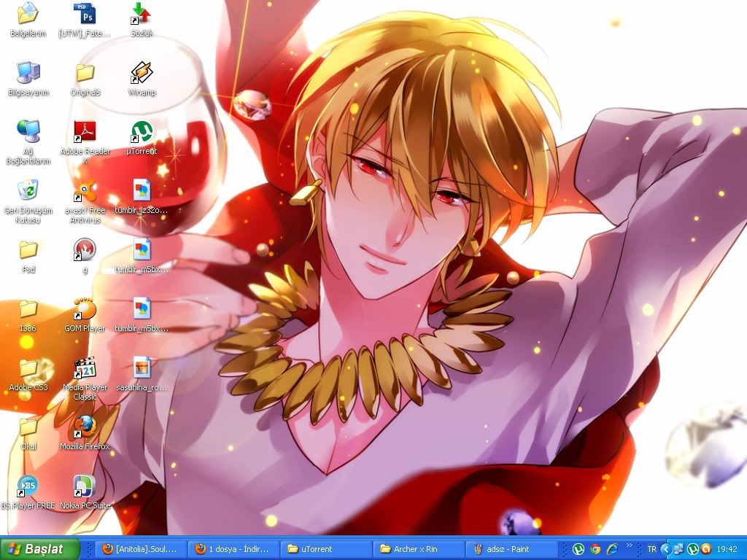Launch Adobe Reader X shortcut

(x=85, y=142)
